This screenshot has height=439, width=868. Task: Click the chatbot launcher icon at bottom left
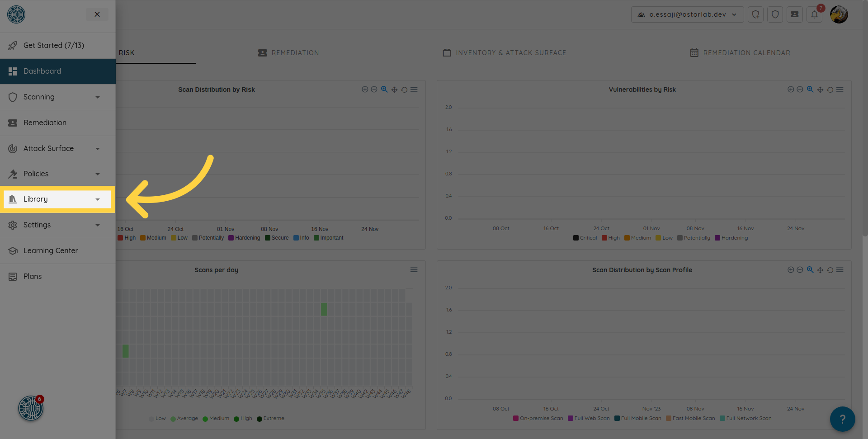point(31,408)
